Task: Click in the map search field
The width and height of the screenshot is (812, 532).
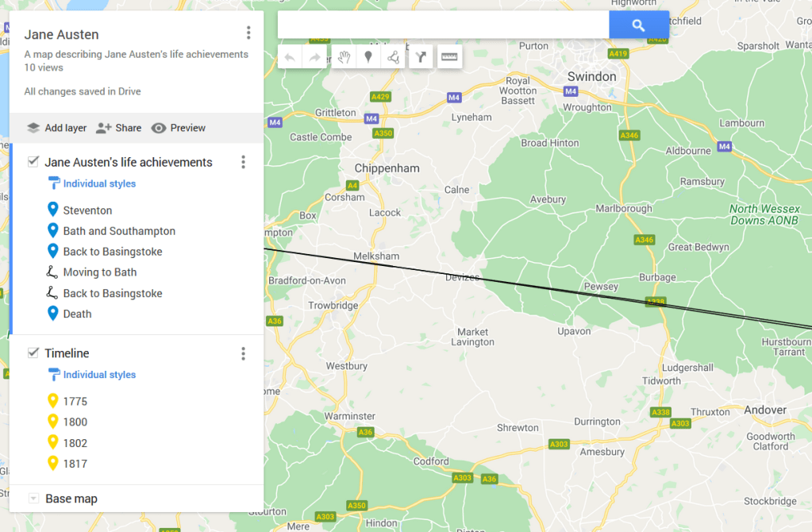Action: [x=443, y=25]
